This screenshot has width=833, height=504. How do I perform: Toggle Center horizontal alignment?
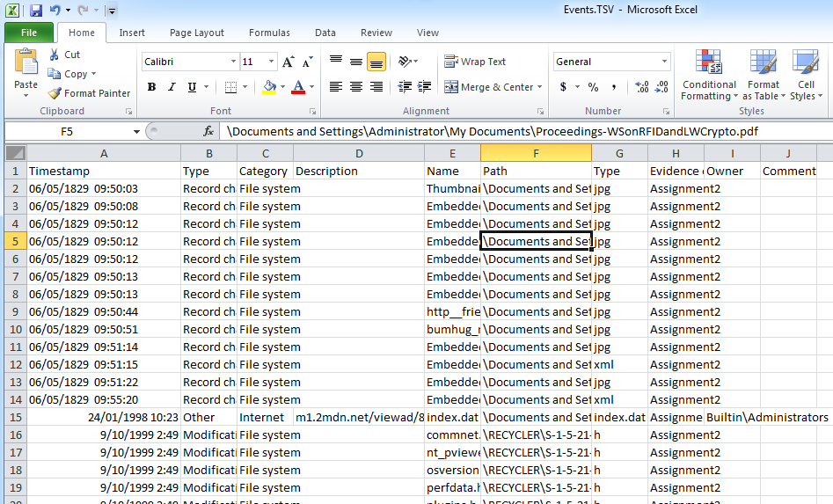(x=356, y=86)
